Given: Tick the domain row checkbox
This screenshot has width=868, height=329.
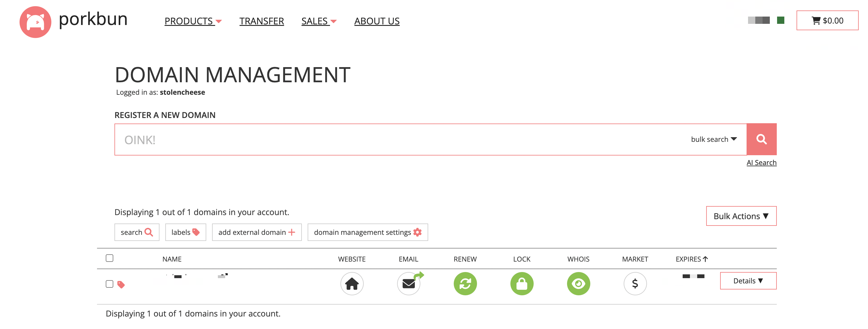Looking at the screenshot, I should click(x=110, y=284).
